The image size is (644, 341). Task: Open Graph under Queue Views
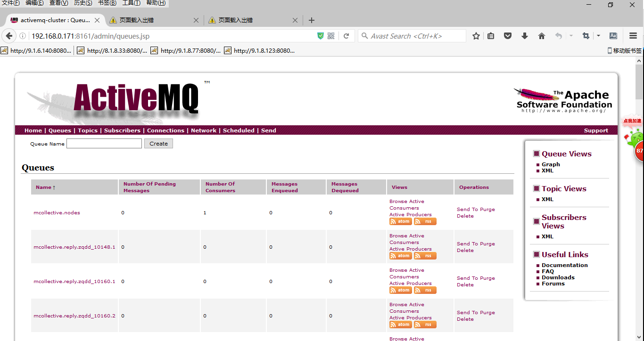point(551,164)
